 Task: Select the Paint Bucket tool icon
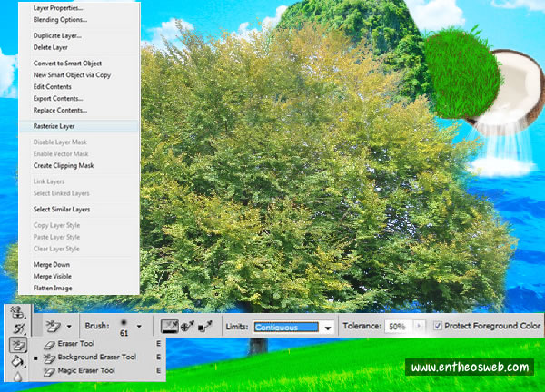15,360
